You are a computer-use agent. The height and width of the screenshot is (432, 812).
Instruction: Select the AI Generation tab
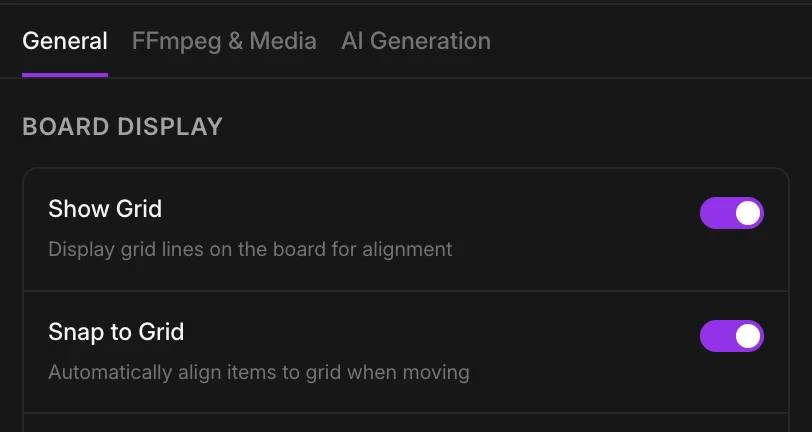click(416, 41)
